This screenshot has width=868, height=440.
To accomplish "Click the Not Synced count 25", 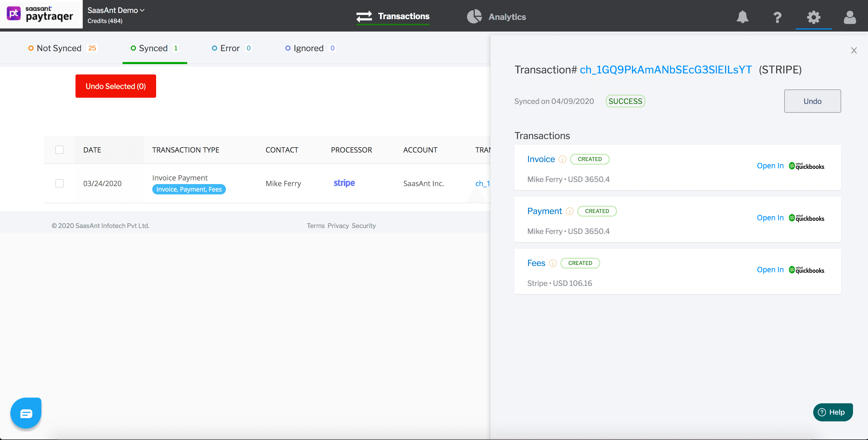I will (92, 48).
